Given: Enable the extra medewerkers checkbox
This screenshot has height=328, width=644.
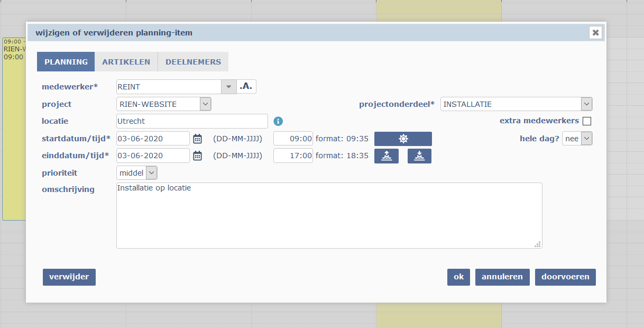Looking at the screenshot, I should 586,121.
